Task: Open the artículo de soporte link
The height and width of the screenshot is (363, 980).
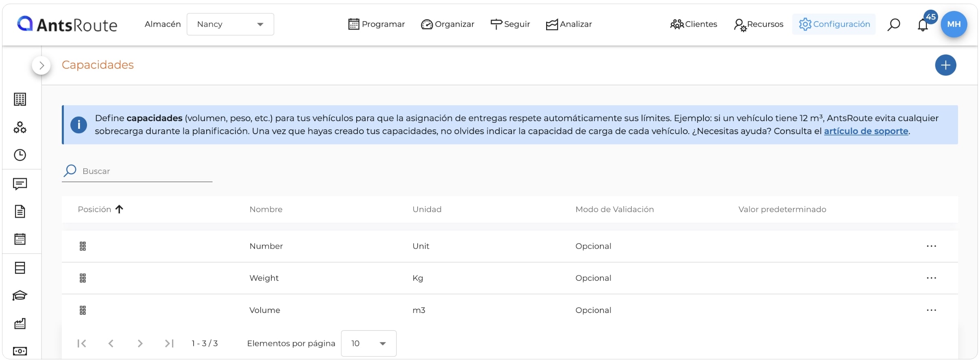Action: tap(866, 131)
